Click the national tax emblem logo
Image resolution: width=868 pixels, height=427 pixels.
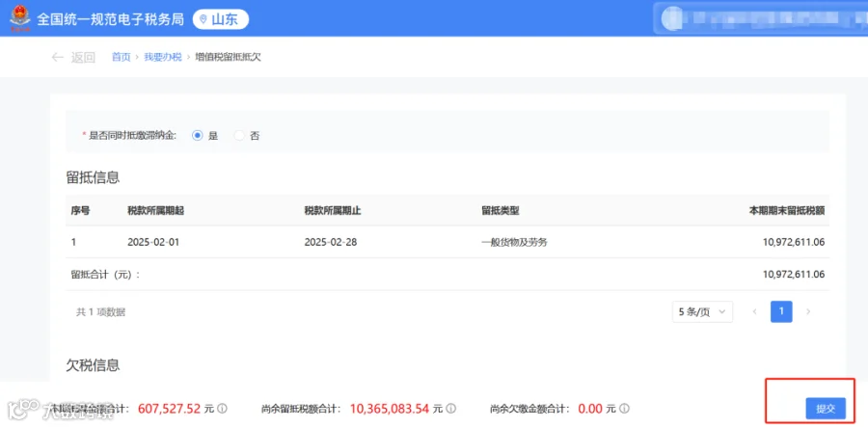point(20,18)
